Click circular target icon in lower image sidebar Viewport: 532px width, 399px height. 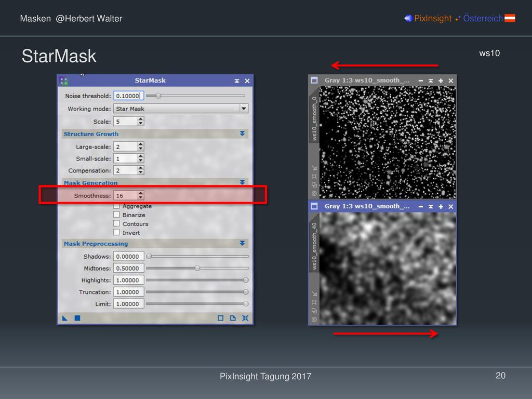click(x=314, y=320)
